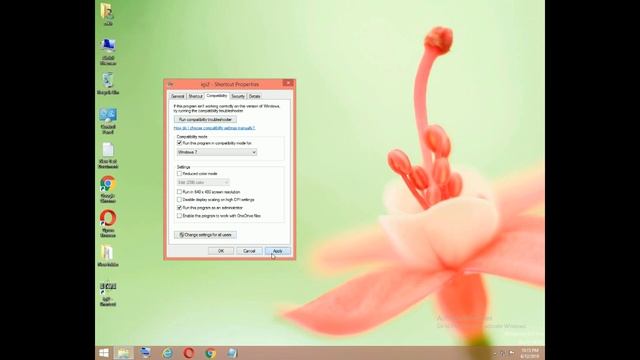Launch Opera from the taskbar
The height and width of the screenshot is (360, 640).
tap(189, 353)
